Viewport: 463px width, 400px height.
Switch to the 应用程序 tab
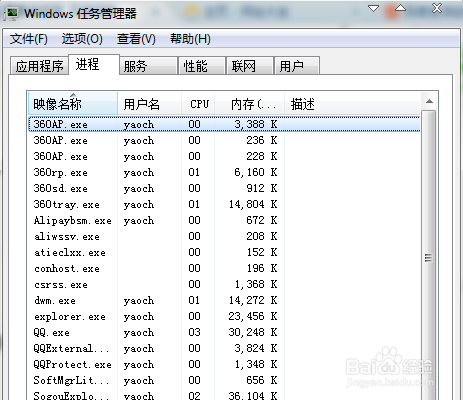(39, 66)
